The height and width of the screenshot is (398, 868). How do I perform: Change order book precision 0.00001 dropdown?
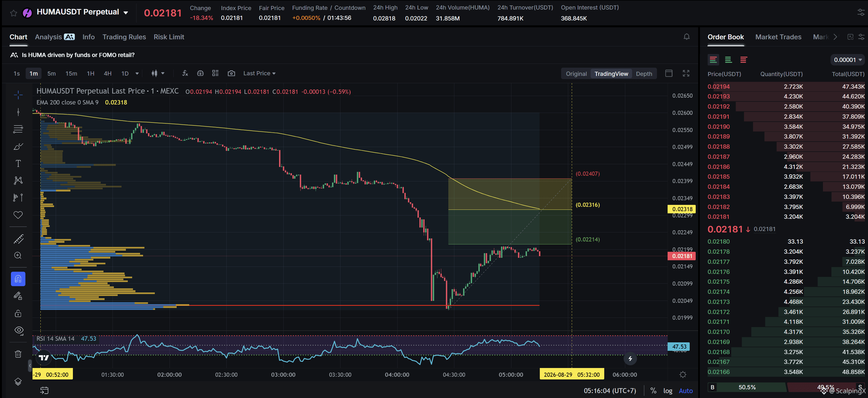(848, 60)
